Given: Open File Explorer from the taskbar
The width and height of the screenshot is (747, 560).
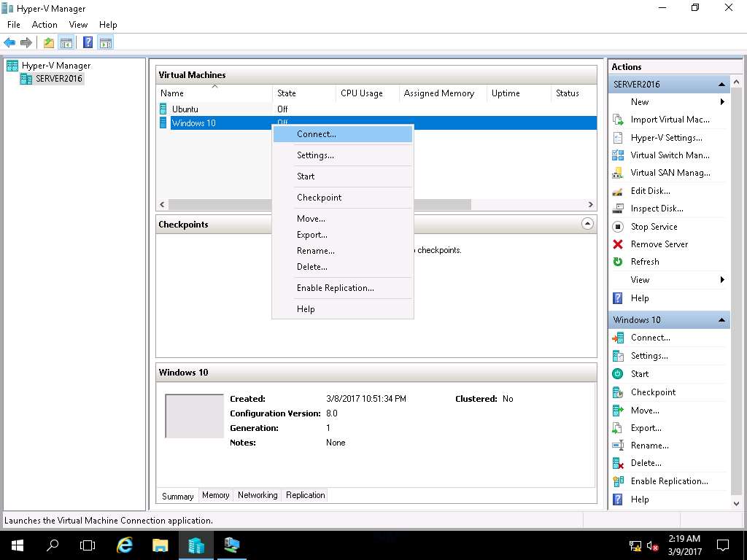Looking at the screenshot, I should coord(160,545).
